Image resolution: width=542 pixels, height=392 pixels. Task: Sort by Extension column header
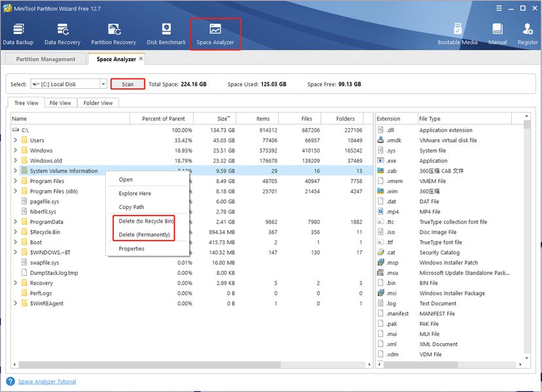tap(397, 118)
